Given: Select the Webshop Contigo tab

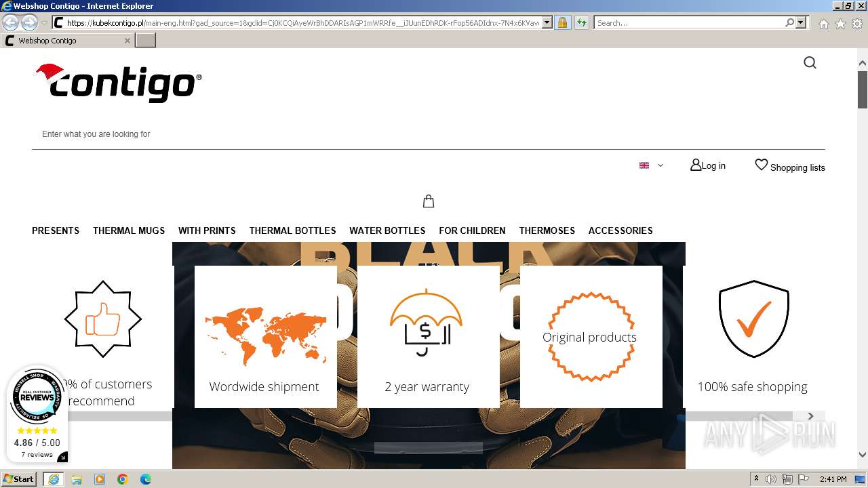Looking at the screenshot, I should click(66, 41).
